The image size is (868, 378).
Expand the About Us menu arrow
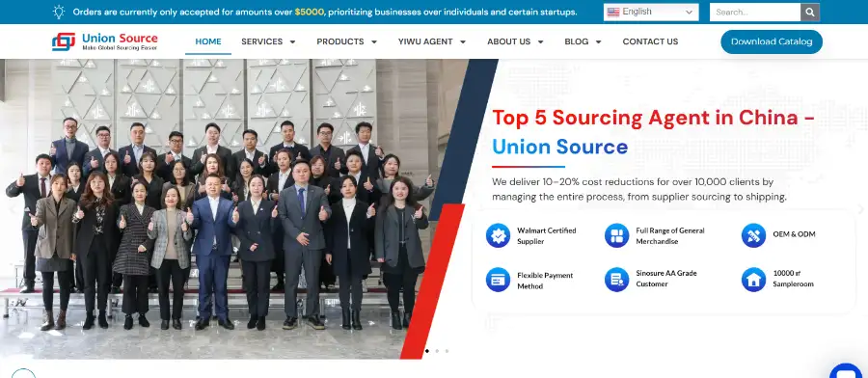tap(541, 42)
